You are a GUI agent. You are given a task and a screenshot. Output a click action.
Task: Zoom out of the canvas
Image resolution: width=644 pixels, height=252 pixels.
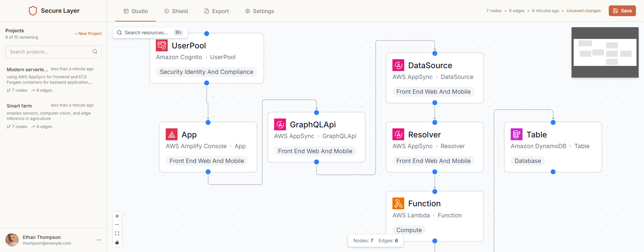pos(117,225)
